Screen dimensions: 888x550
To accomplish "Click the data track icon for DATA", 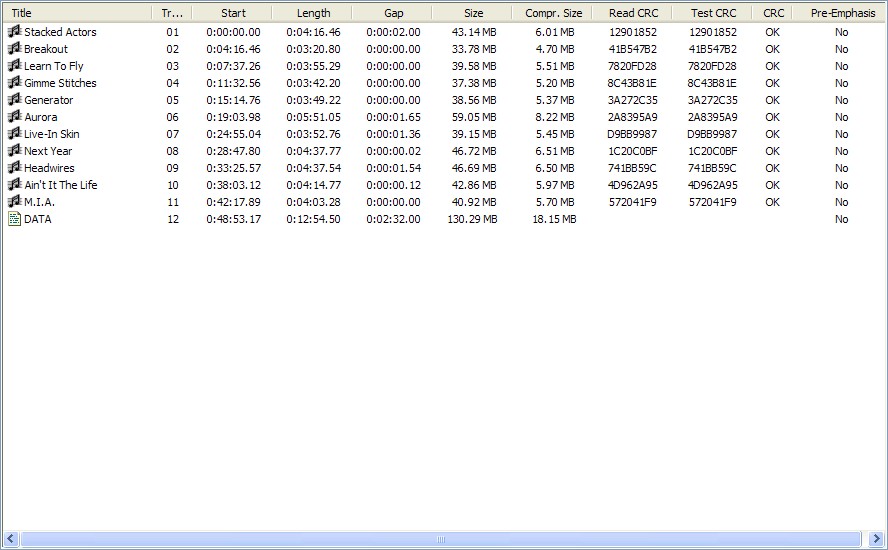I will (x=15, y=219).
